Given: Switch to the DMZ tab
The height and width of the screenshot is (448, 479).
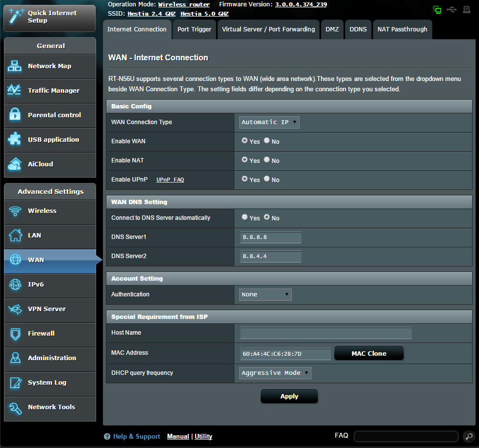Looking at the screenshot, I should tap(332, 29).
